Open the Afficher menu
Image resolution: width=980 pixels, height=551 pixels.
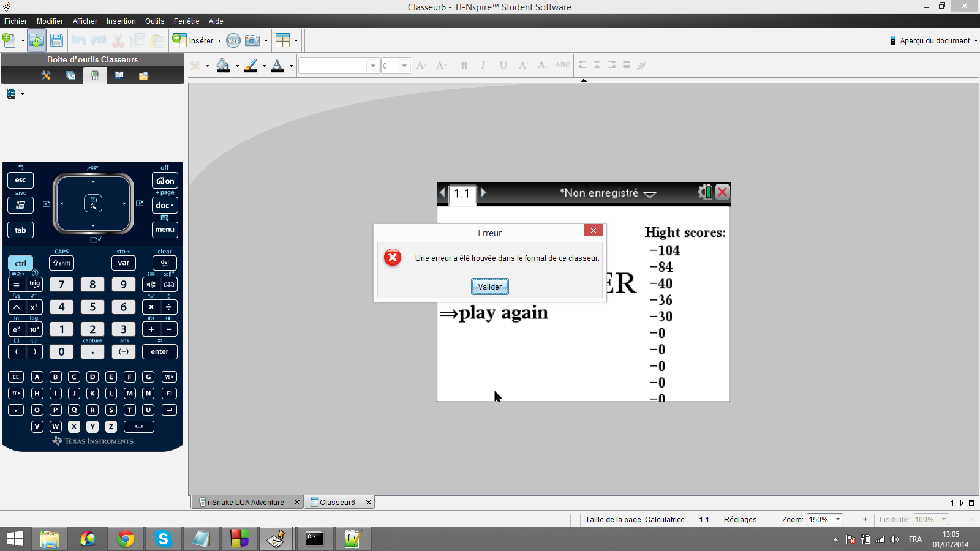coord(85,21)
